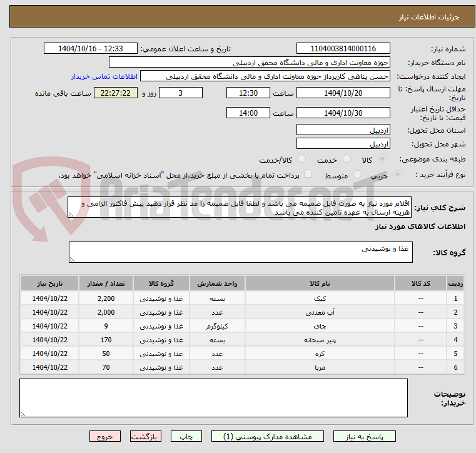Select the جزیی purchase type radio
This screenshot has width=476, height=453.
[397, 175]
